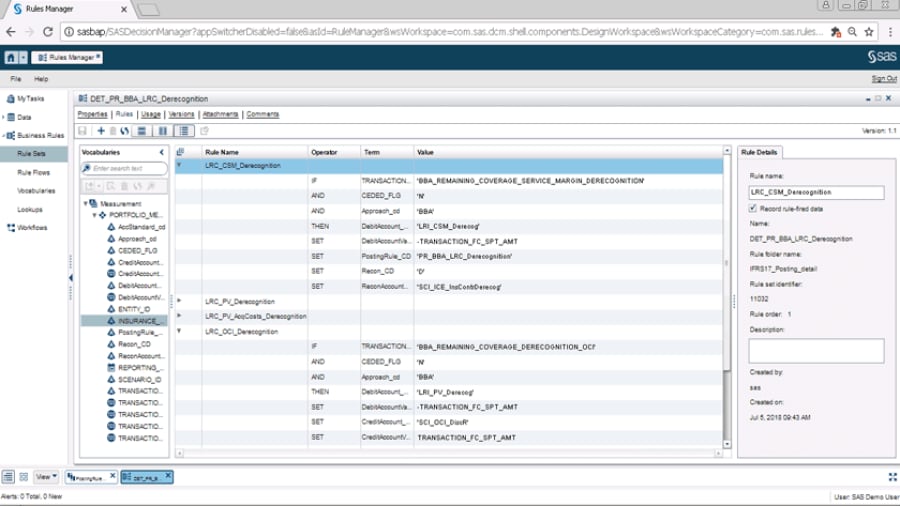Click the Description text box
Viewport: 900px width, 506px height.
point(816,351)
